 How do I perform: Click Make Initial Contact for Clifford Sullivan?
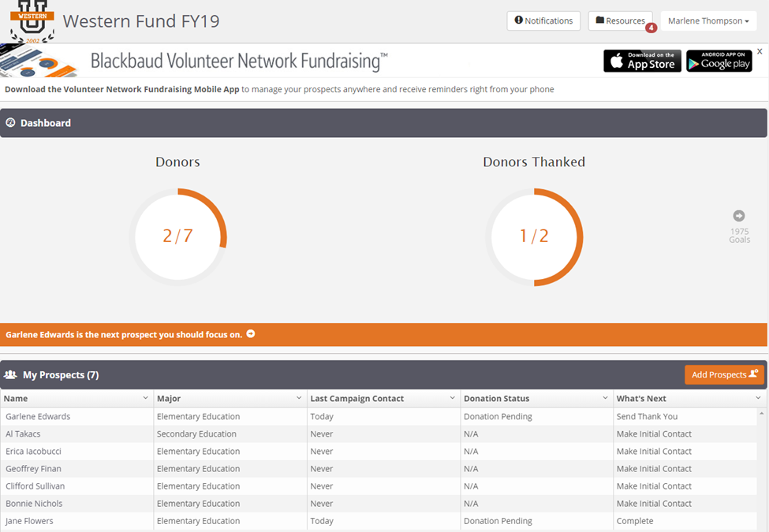[654, 486]
